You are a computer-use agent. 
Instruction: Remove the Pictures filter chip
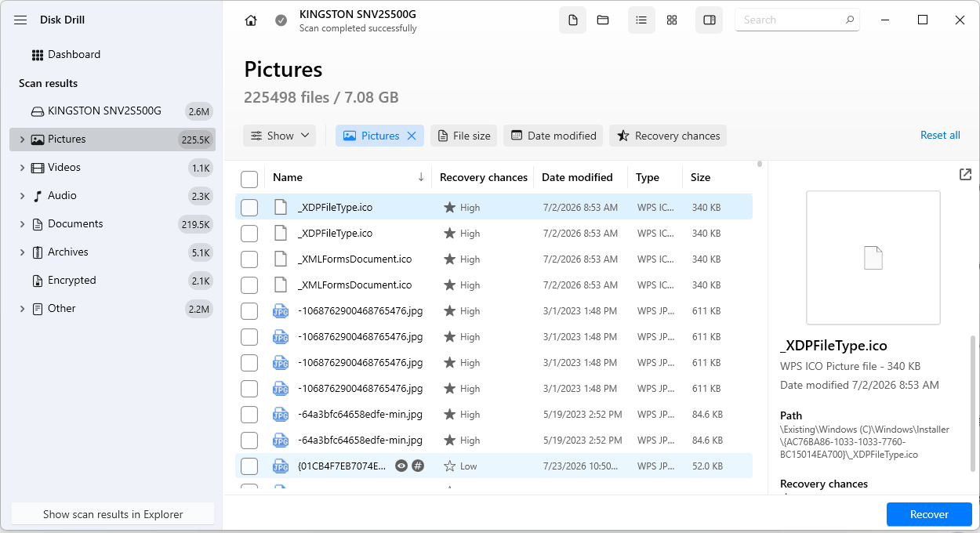pos(412,136)
